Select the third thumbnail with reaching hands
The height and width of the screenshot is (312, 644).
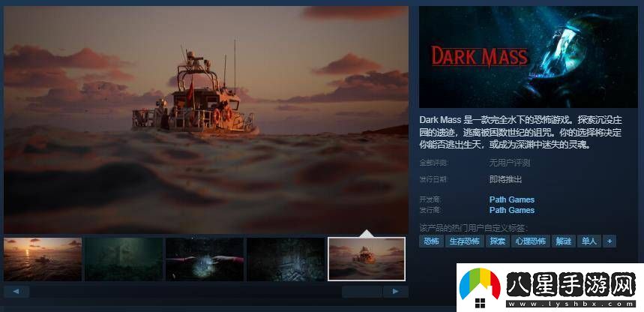pyautogui.click(x=205, y=259)
